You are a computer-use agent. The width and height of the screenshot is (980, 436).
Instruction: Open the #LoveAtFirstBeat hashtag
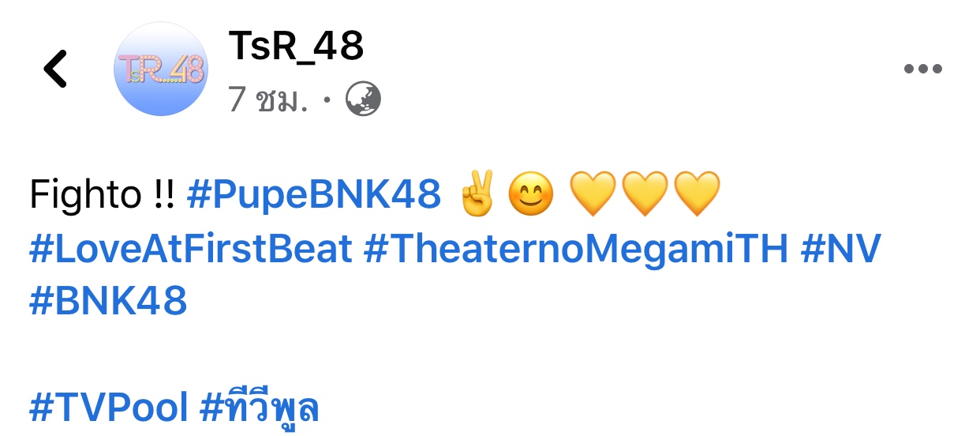191,249
